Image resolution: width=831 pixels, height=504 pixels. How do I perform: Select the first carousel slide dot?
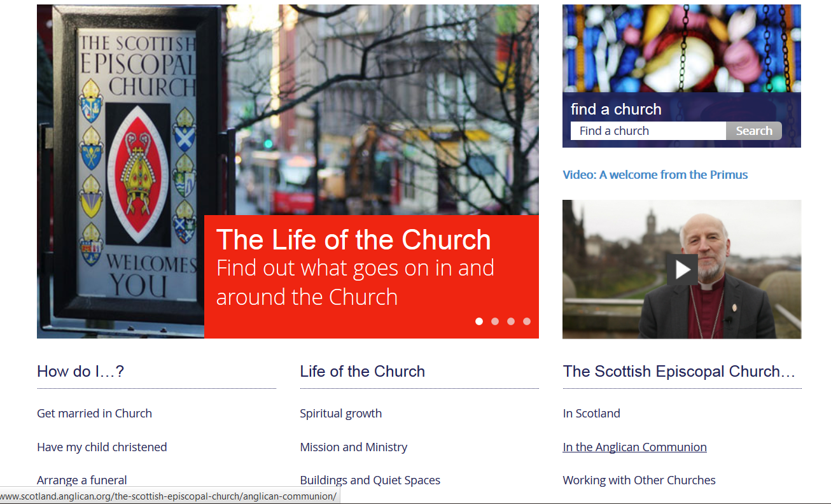tap(479, 321)
